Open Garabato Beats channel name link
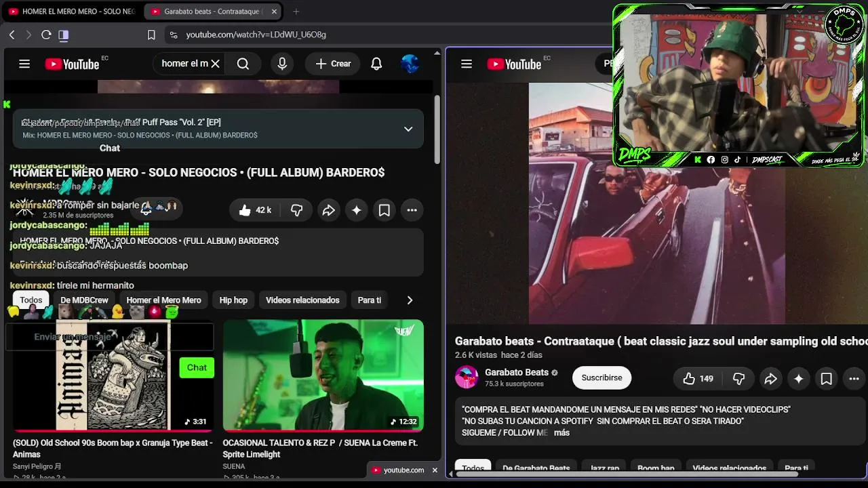This screenshot has height=488, width=868. (x=517, y=372)
